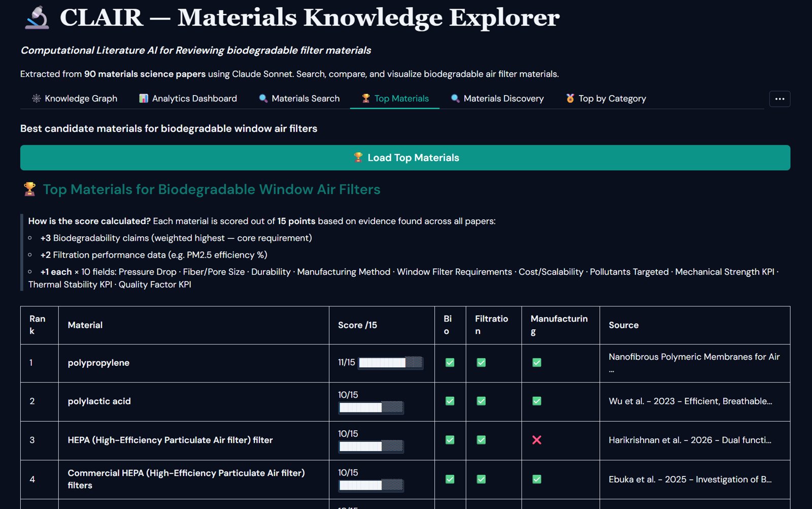Screen dimensions: 812x509
Task: Open the Knowledge Graph tab
Action: tap(75, 99)
